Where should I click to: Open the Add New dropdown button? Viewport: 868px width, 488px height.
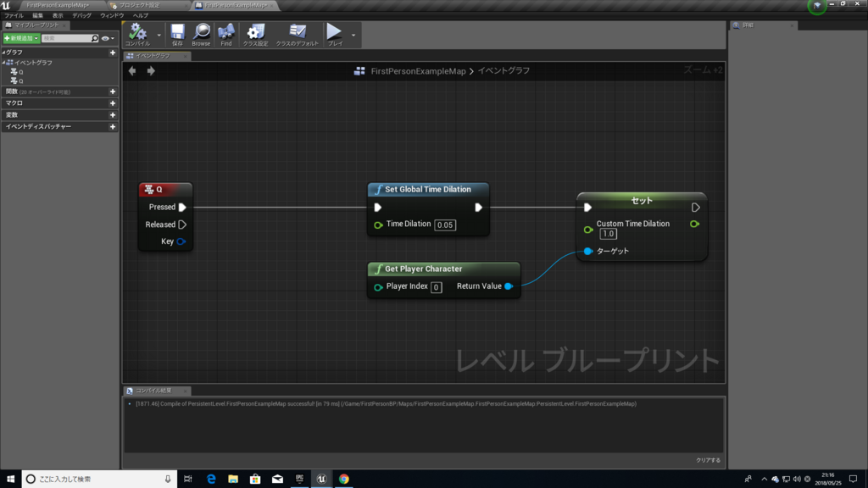(21, 38)
